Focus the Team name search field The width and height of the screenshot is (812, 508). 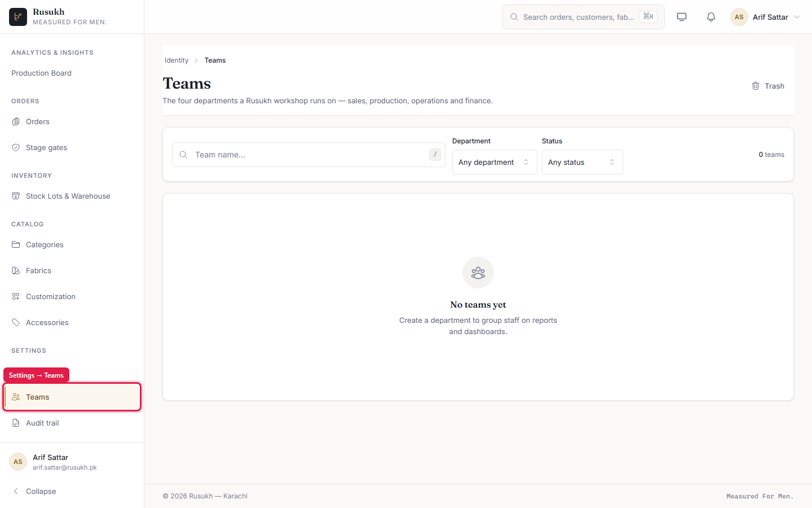(308, 155)
